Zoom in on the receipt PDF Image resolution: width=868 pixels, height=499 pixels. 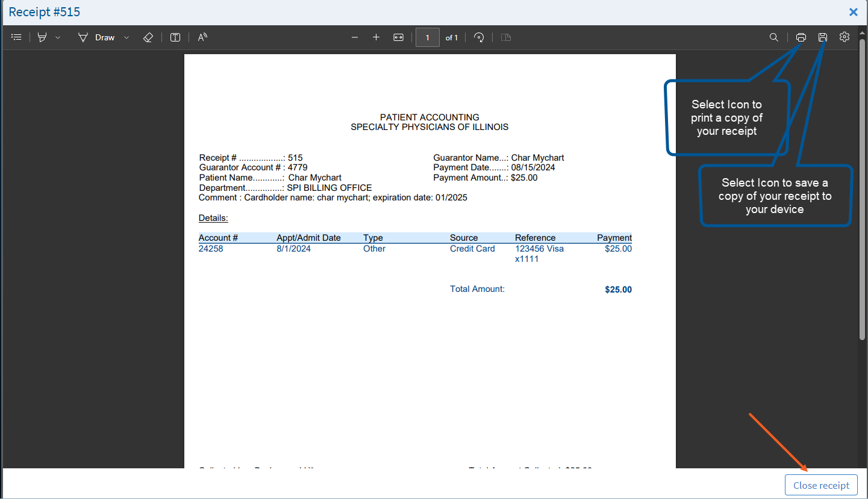point(376,37)
